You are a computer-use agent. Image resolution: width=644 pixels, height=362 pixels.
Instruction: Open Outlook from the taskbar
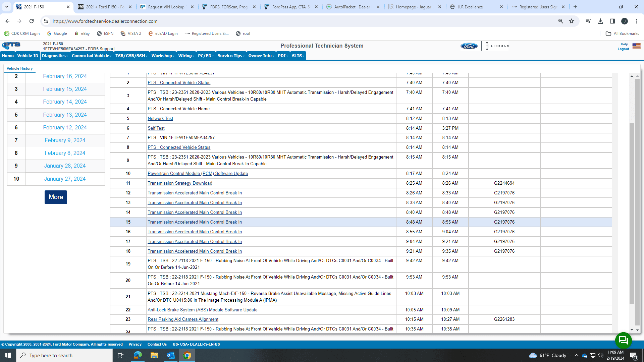click(170, 355)
